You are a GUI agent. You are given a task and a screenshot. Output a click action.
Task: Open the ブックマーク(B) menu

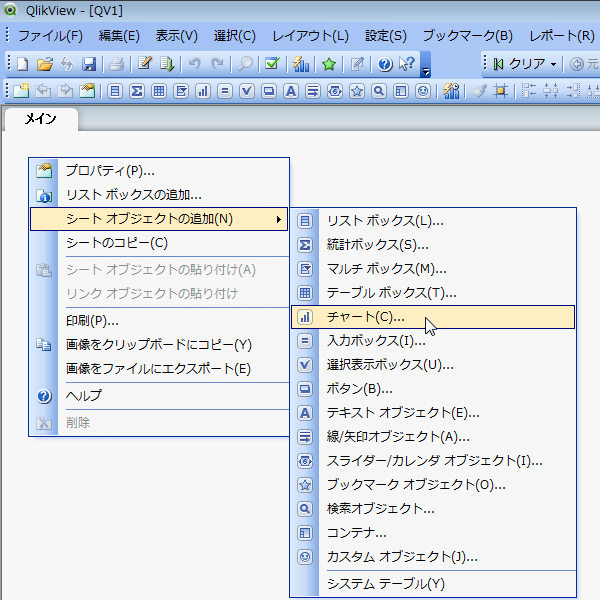coord(468,36)
